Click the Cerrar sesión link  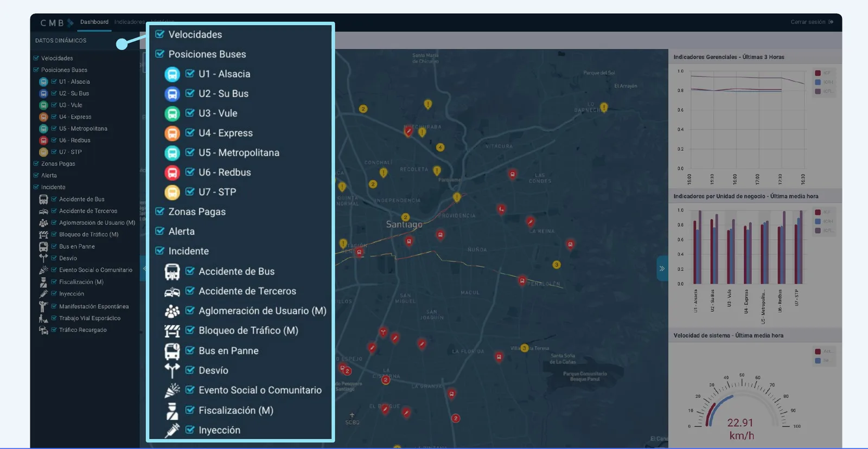pyautogui.click(x=812, y=22)
